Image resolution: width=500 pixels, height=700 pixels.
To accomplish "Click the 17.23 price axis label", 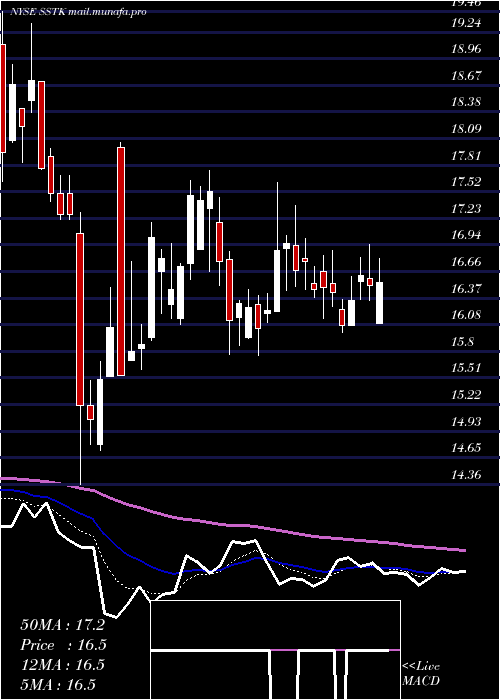I will pyautogui.click(x=467, y=208).
